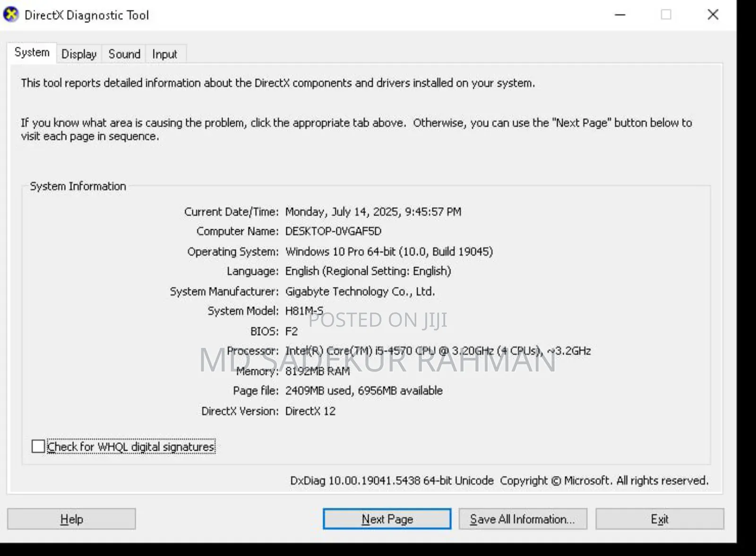Click the Processor label
Viewport: 756px width, 556px height.
tap(253, 351)
